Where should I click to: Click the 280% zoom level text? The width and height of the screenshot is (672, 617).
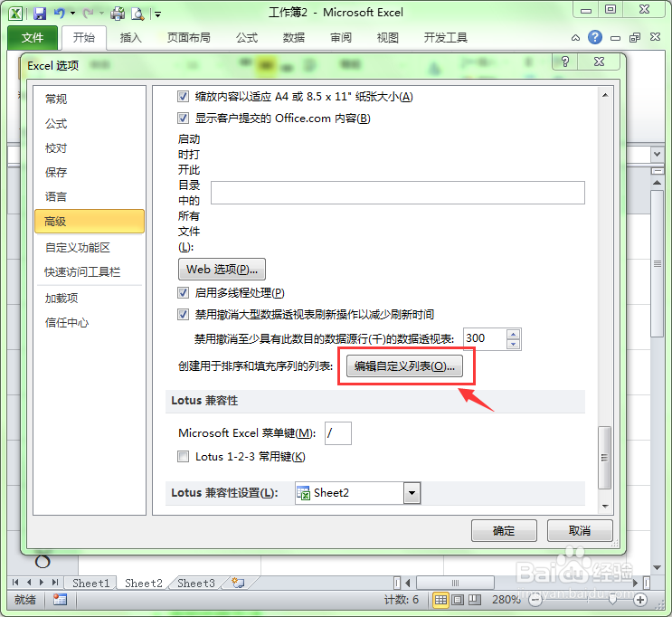pos(506,600)
